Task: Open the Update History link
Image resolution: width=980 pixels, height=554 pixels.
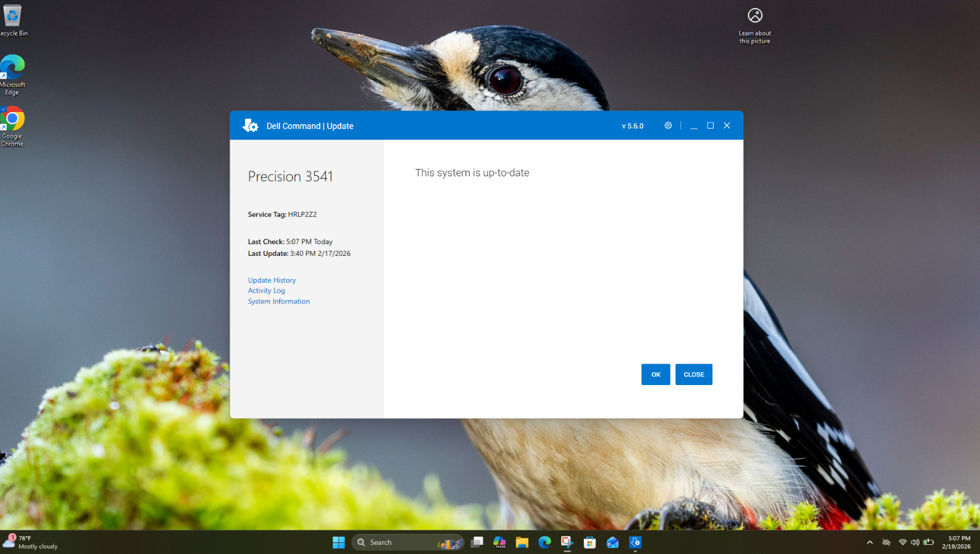Action: (272, 280)
